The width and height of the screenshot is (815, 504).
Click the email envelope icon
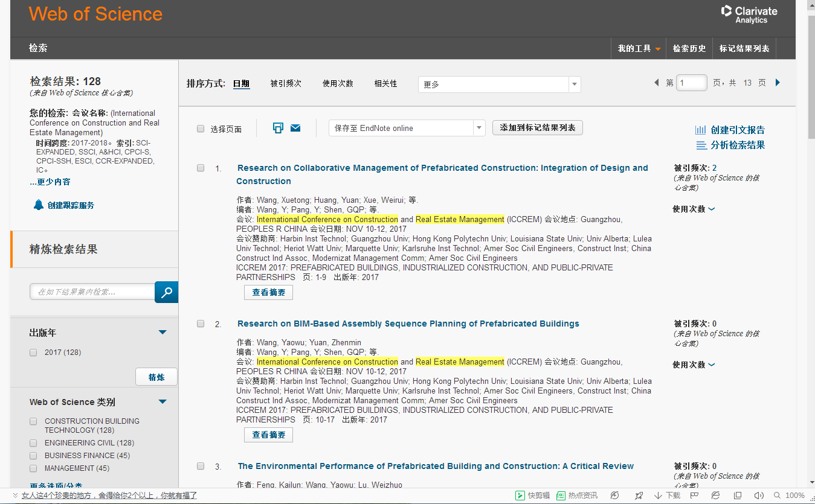pyautogui.click(x=295, y=128)
